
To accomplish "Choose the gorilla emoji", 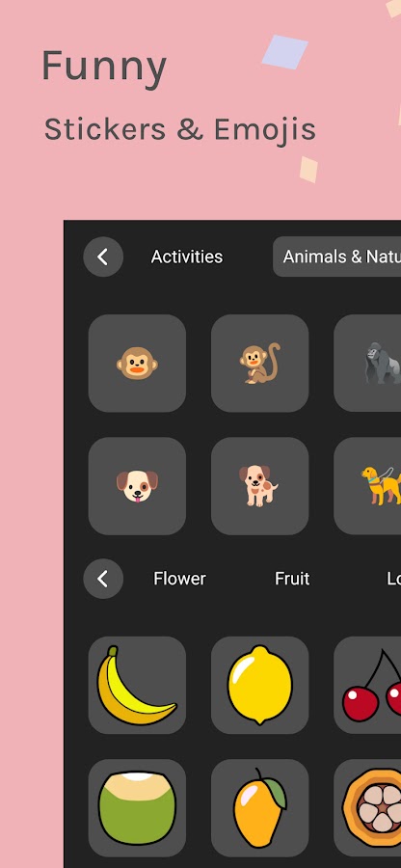I will [368, 364].
